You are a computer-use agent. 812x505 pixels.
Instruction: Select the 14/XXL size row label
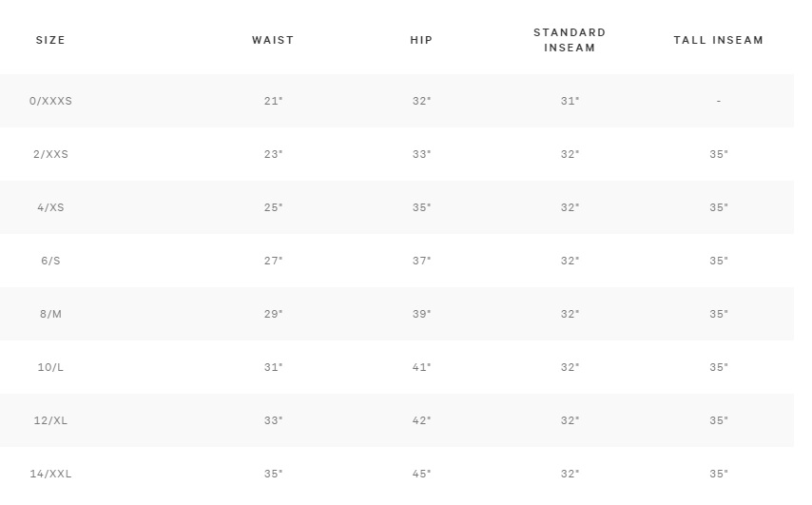[x=50, y=474]
